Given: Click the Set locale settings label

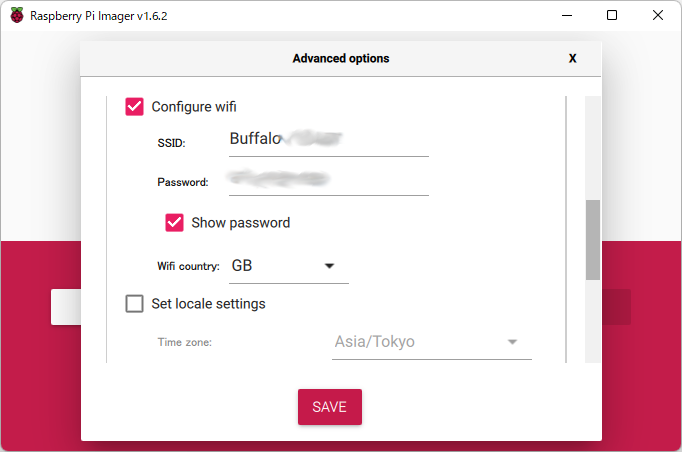Looking at the screenshot, I should point(208,304).
